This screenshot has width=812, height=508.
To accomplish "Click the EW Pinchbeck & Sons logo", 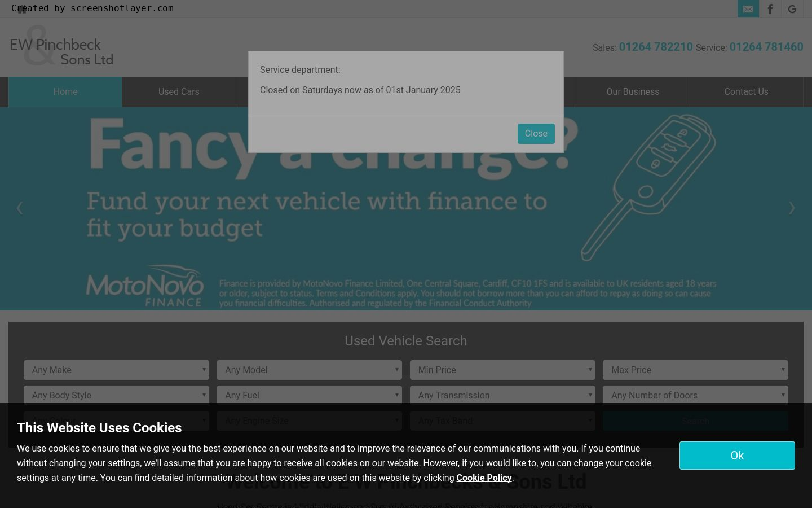I will pos(61,46).
